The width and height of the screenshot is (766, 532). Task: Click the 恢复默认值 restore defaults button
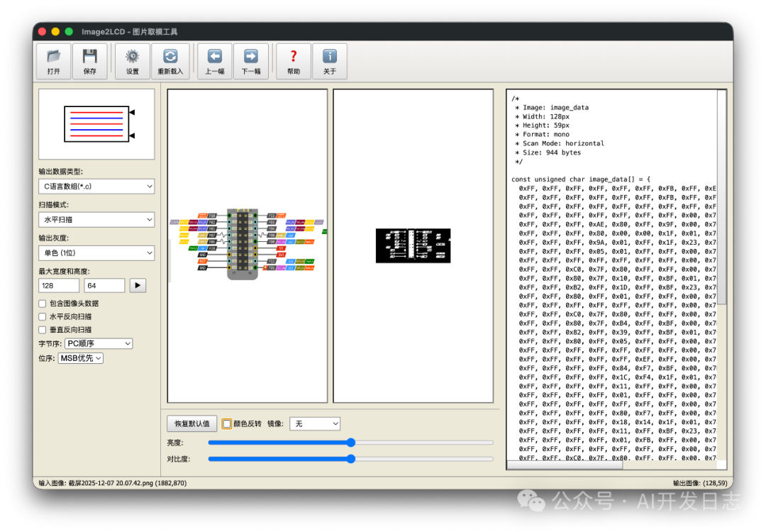pos(192,424)
